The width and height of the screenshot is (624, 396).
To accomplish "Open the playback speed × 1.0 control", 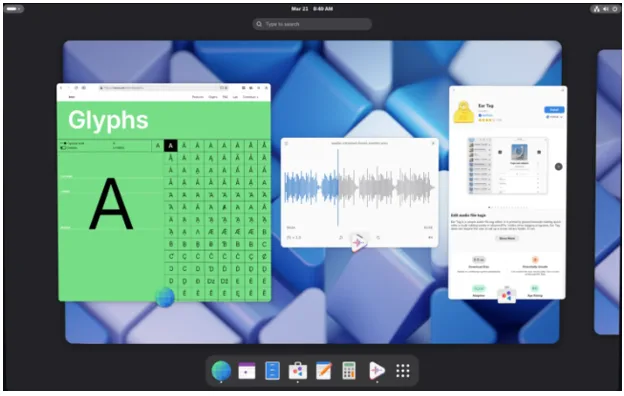I will click(x=294, y=238).
